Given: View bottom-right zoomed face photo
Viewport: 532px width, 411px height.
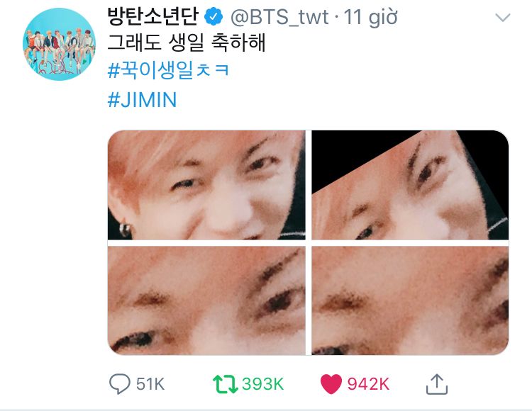Looking at the screenshot, I should 410,300.
